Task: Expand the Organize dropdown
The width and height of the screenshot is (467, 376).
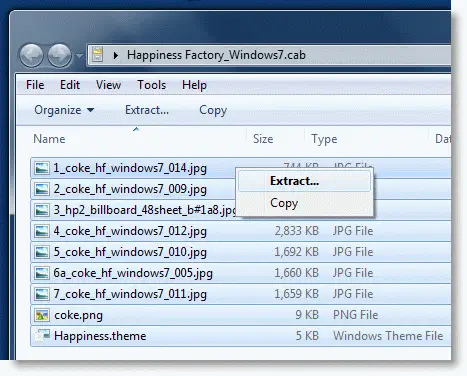Action: [x=64, y=110]
